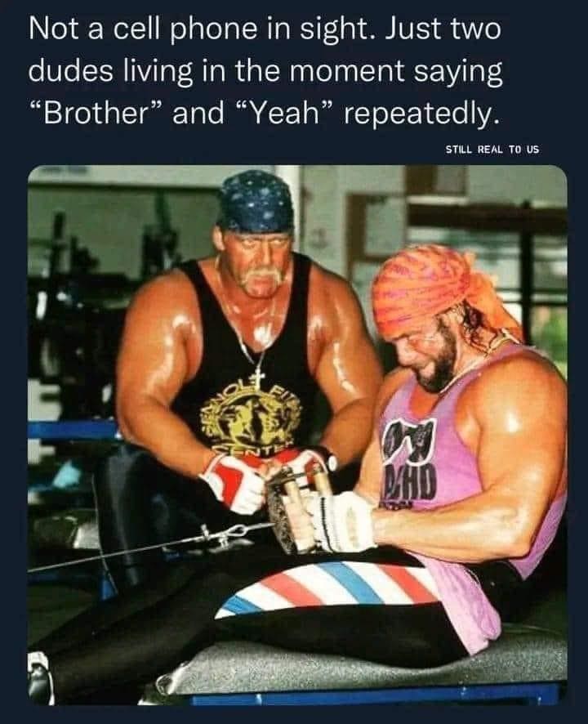The width and height of the screenshot is (588, 724).
Task: Click the blue star-patterned bandana
Action: [x=256, y=200]
